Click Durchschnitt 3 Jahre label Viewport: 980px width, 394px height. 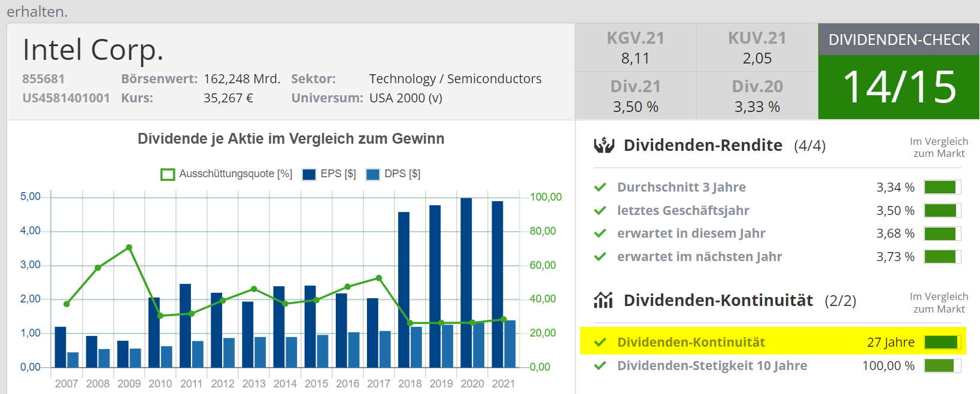[x=681, y=187]
